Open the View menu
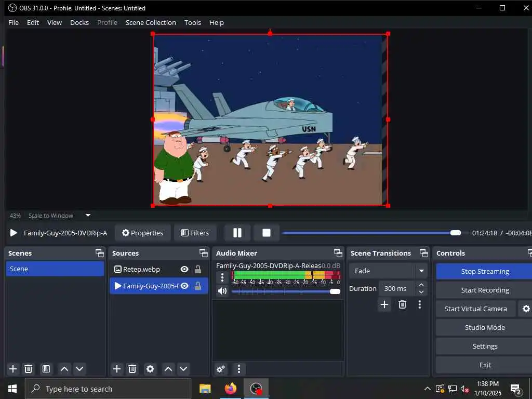The width and height of the screenshot is (532, 399). pos(54,22)
